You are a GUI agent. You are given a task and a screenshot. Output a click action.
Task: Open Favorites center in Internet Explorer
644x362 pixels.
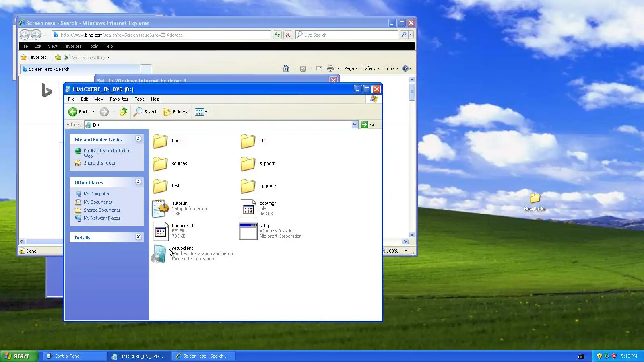34,57
